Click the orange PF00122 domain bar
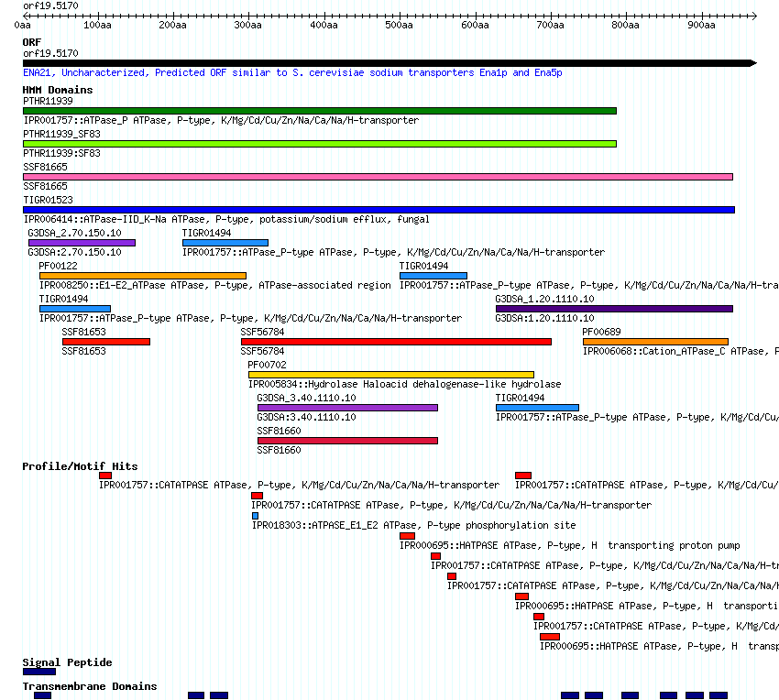The height and width of the screenshot is (700, 779). click(142, 276)
